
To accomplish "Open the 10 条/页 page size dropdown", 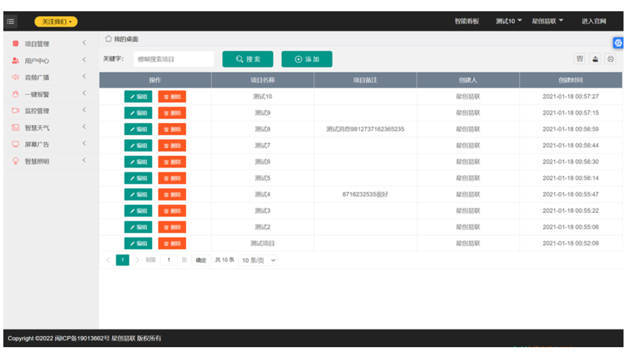I will click(x=258, y=260).
